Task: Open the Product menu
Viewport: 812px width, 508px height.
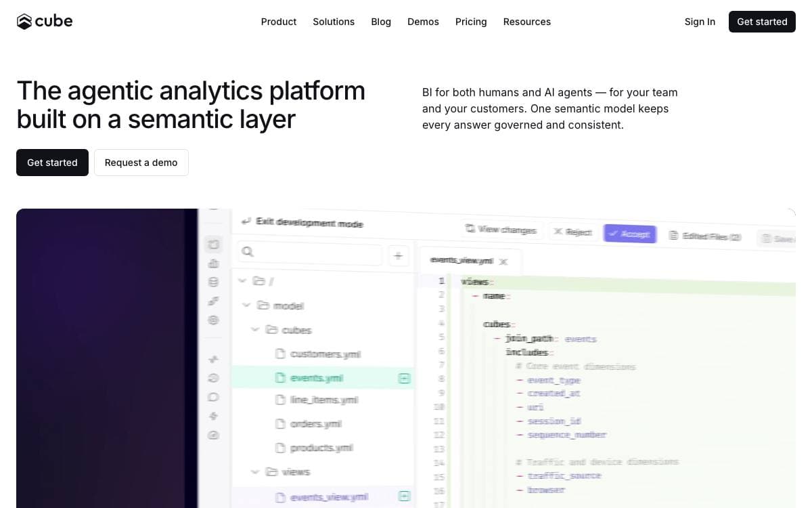Action: click(x=279, y=22)
